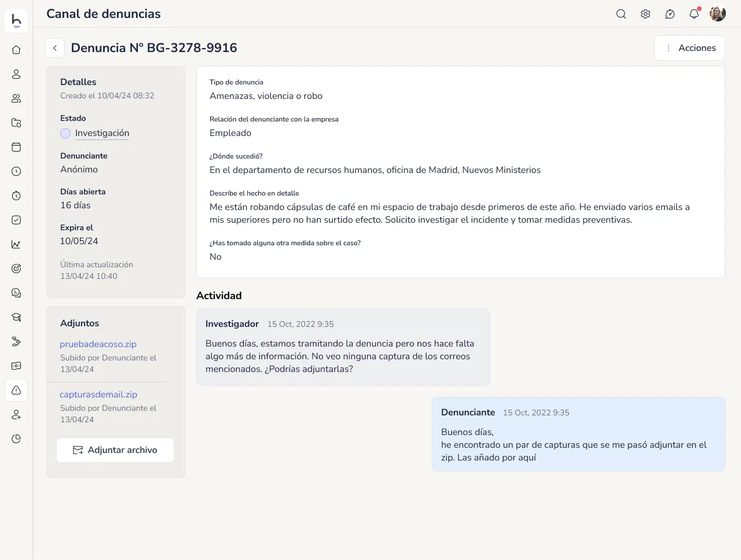The image size is (741, 560).
Task: Open the banknote payroll icon
Action: [16, 366]
